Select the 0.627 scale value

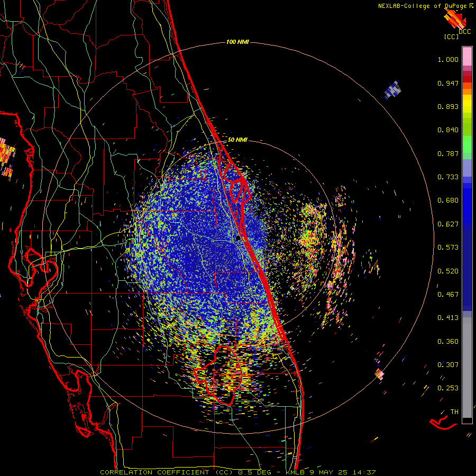448,224
